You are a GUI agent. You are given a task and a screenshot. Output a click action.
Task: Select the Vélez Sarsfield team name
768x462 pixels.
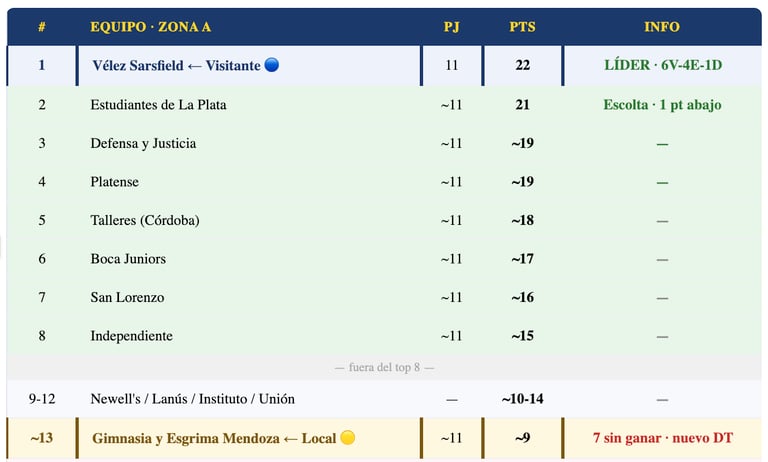[138, 65]
